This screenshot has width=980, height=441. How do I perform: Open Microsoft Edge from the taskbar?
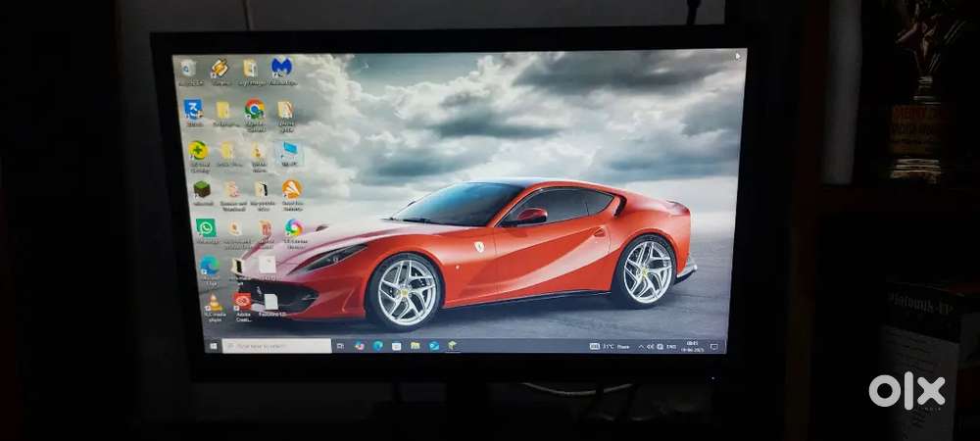377,346
